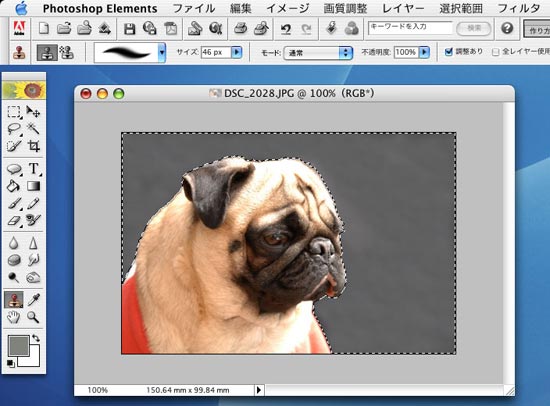
Task: Select the Zoom tool
Action: pos(33,317)
